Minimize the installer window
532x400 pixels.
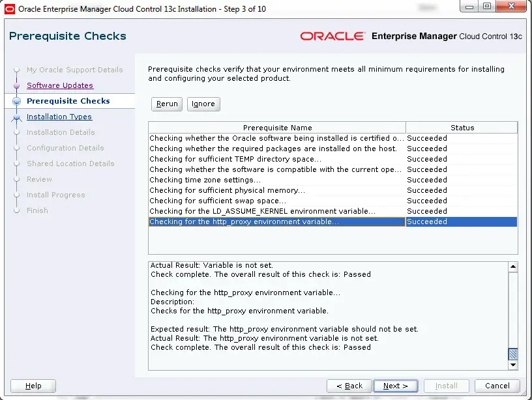469,7
